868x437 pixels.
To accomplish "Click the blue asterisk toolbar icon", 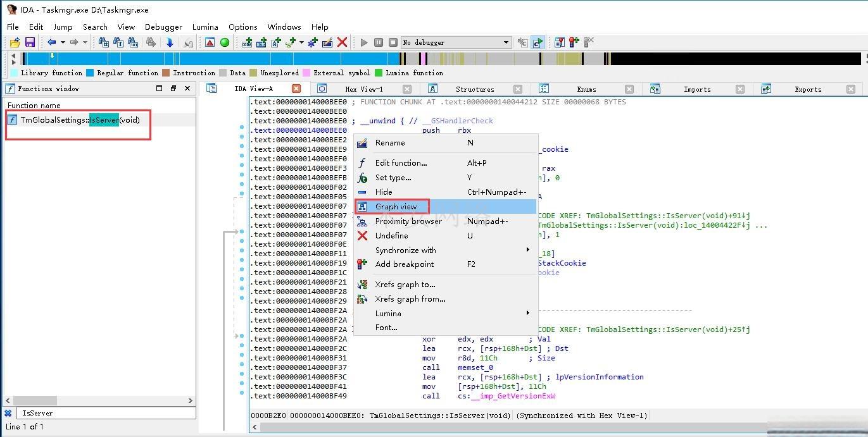I will click(x=313, y=42).
